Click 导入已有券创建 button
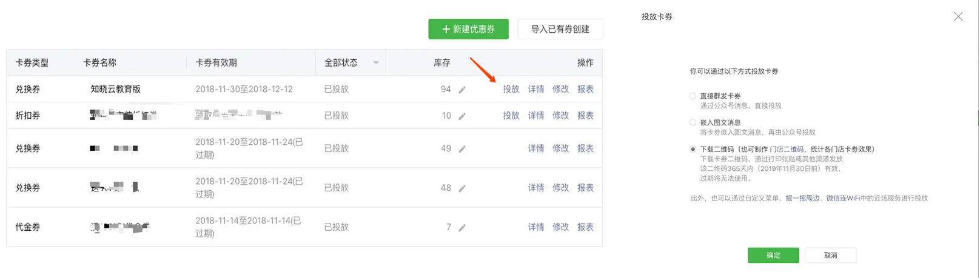 pyautogui.click(x=560, y=29)
